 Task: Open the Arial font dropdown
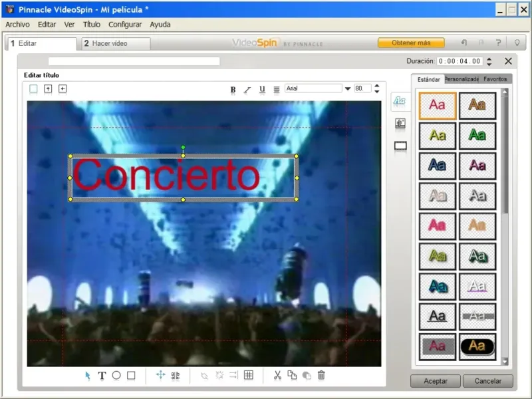347,88
